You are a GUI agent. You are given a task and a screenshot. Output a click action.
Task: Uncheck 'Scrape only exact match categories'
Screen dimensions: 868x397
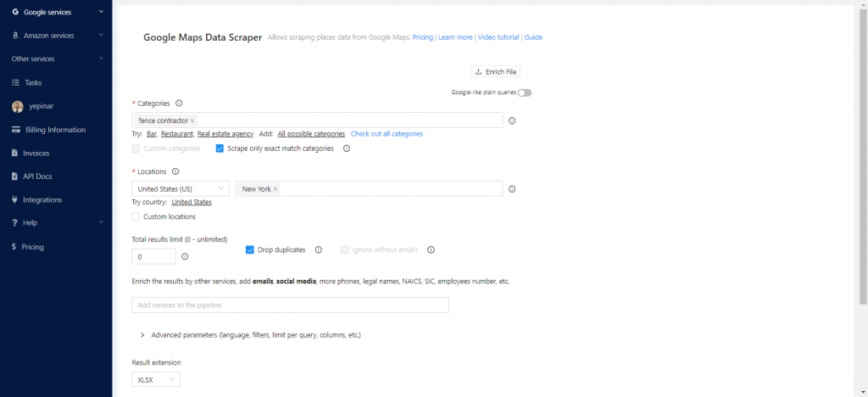coord(220,148)
